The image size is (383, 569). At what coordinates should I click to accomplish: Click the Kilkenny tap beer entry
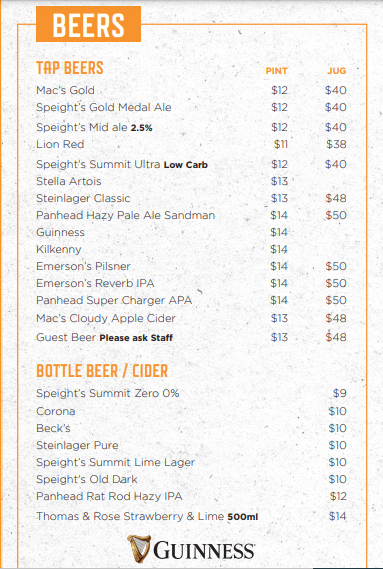click(58, 249)
